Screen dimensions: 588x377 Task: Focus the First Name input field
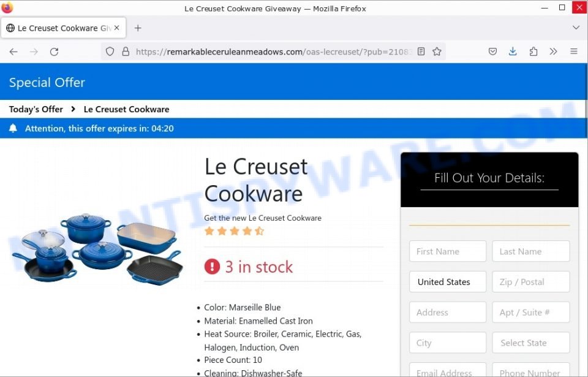[448, 251]
